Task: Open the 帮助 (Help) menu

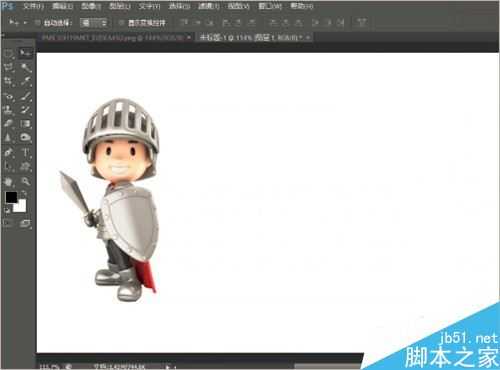Action: 301,6
